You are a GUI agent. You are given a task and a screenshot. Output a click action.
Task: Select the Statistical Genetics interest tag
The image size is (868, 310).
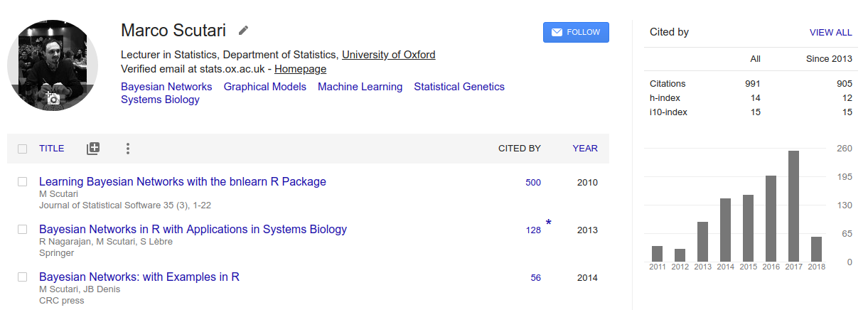(459, 87)
